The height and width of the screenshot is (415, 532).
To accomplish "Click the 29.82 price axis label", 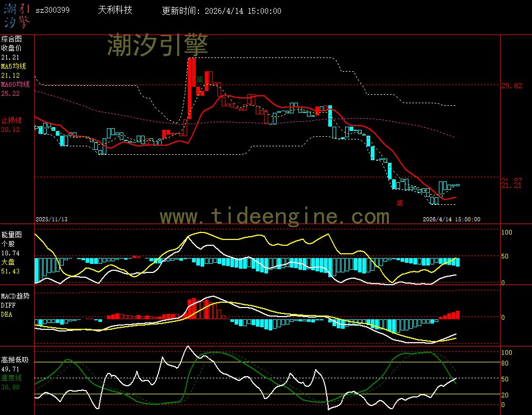I will tap(511, 86).
